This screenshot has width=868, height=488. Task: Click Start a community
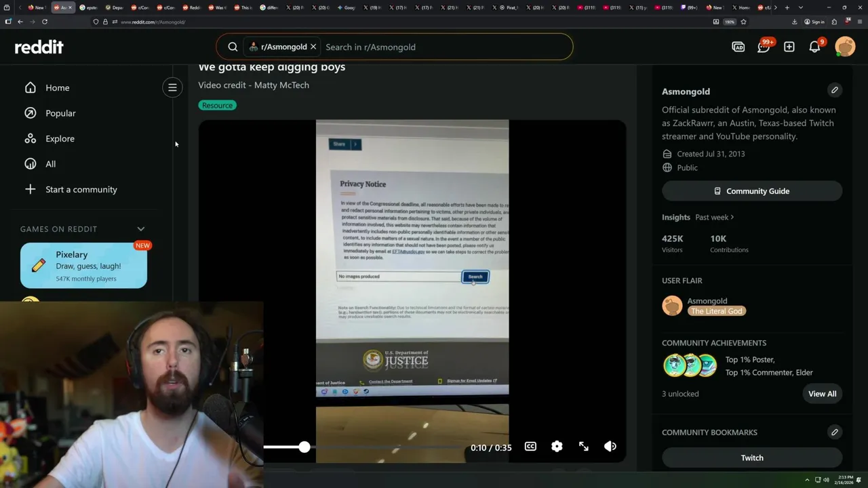click(x=81, y=189)
